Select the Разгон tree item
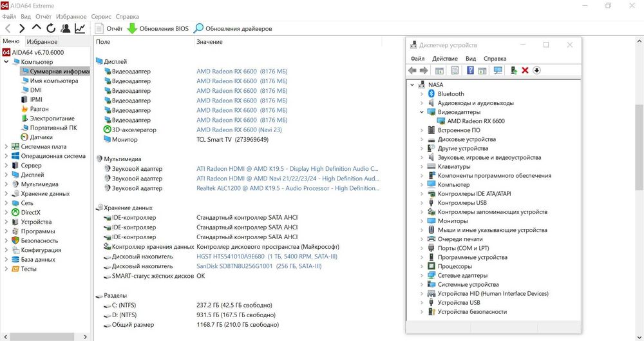Image resolution: width=644 pixels, height=341 pixels. pyautogui.click(x=39, y=109)
